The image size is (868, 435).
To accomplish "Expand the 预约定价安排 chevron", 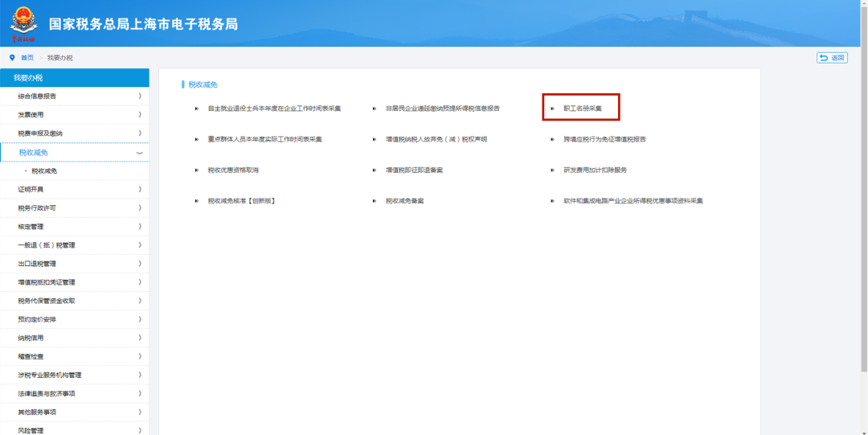I will click(140, 319).
